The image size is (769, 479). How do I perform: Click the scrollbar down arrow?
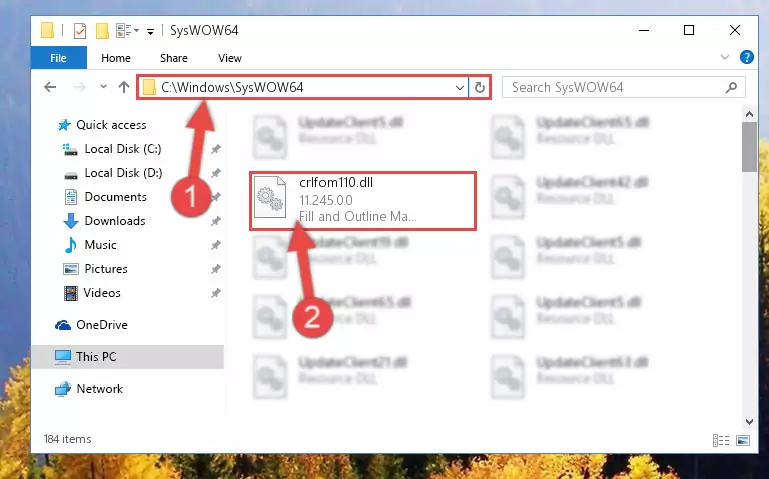pos(749,421)
